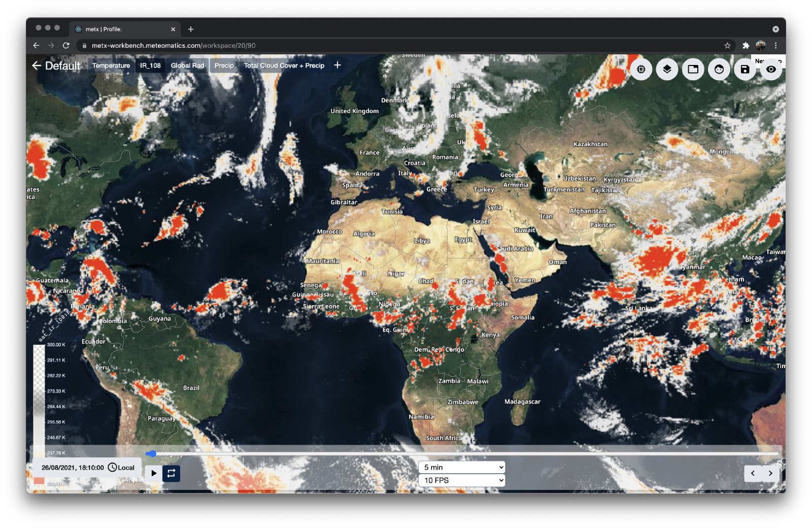Open Chrome three-dot menu
Screen dimensions: 812x528
[x=775, y=45]
